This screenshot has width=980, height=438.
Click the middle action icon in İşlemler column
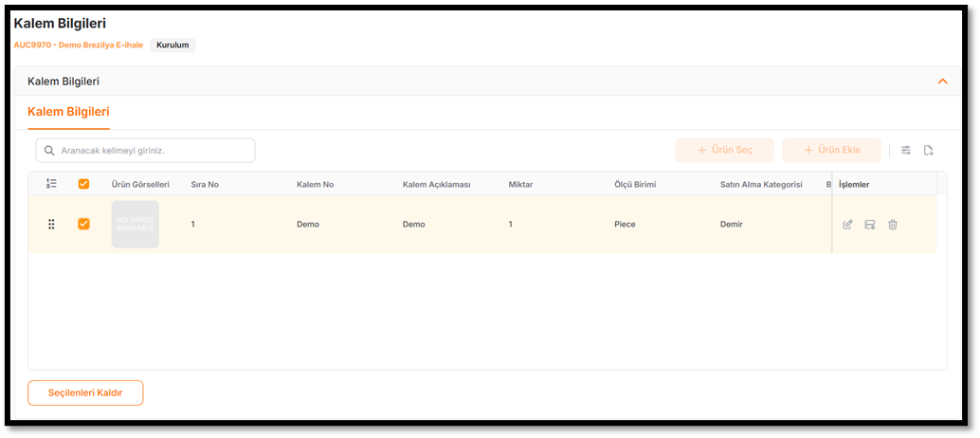click(x=870, y=225)
